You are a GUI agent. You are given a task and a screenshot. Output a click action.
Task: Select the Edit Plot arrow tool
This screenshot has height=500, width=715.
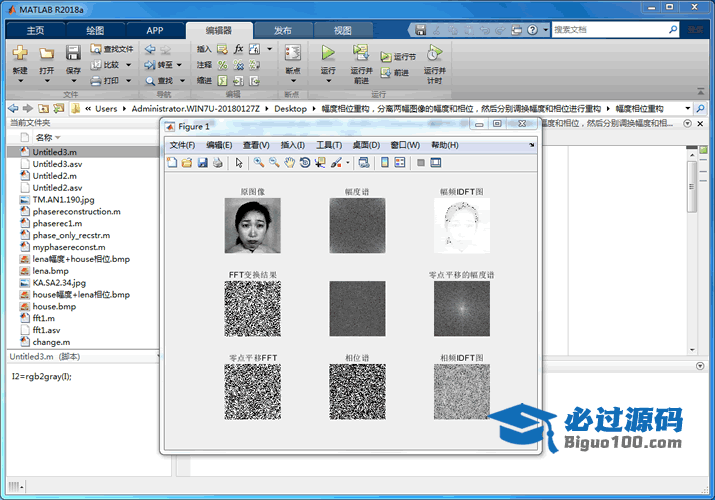coord(239,162)
